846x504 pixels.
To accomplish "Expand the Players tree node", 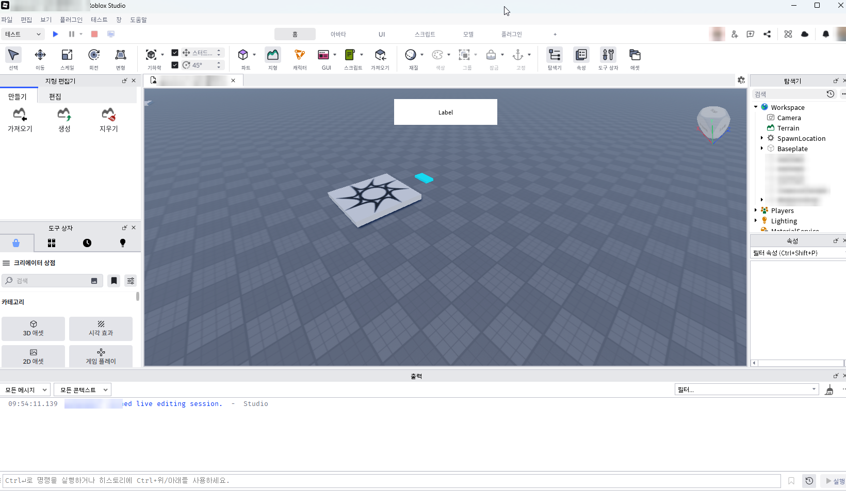I will point(756,210).
